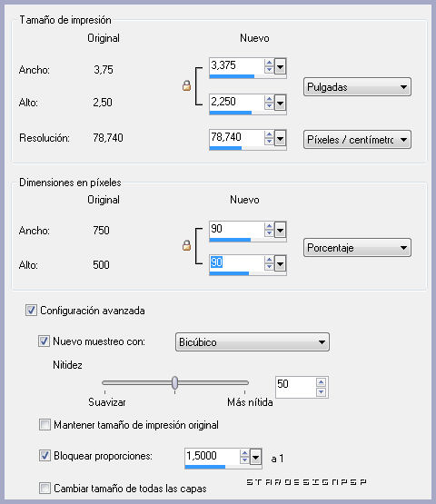The width and height of the screenshot is (436, 504).
Task: Click the pixel dimensions lock icon
Action: [x=186, y=245]
